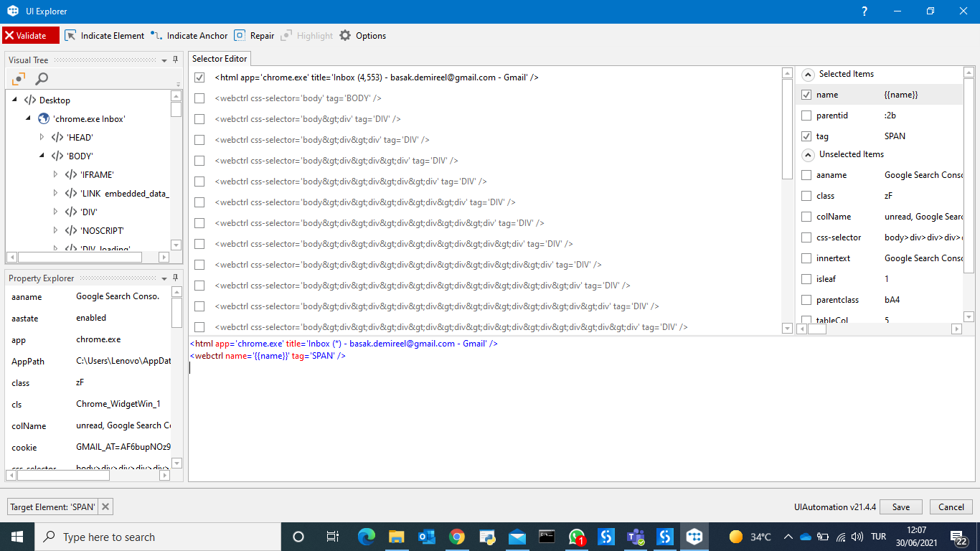The width and height of the screenshot is (980, 551).
Task: Check the 'isleaf' unselected item checkbox
Action: (x=806, y=279)
